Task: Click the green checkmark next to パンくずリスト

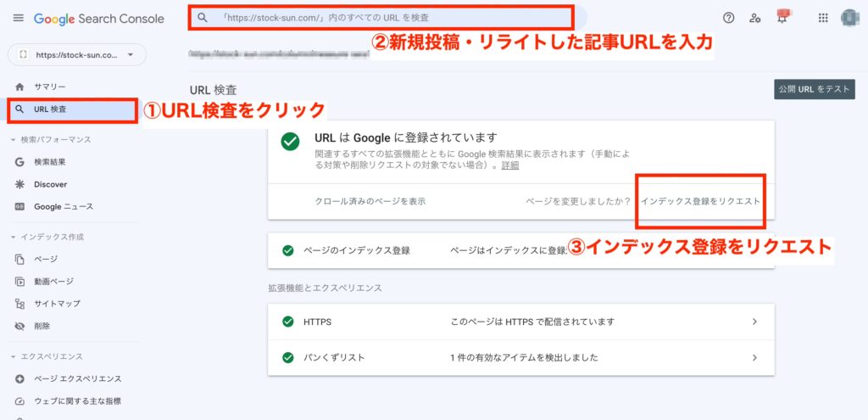Action: (x=287, y=358)
